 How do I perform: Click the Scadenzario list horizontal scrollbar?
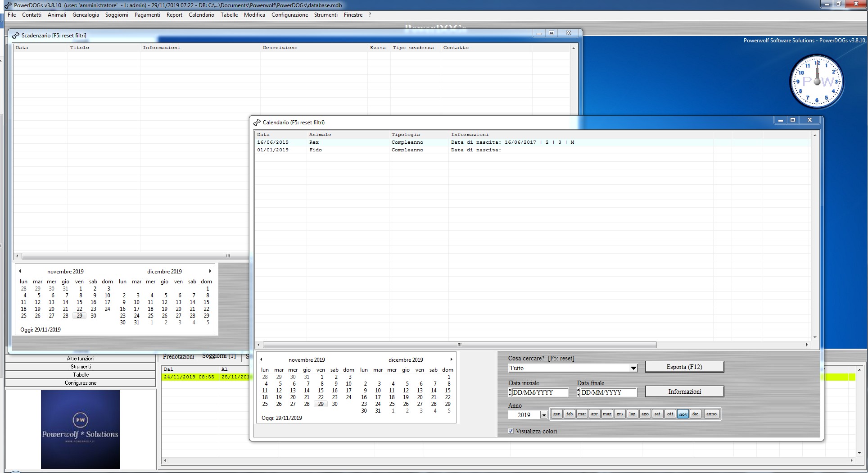pyautogui.click(x=135, y=256)
